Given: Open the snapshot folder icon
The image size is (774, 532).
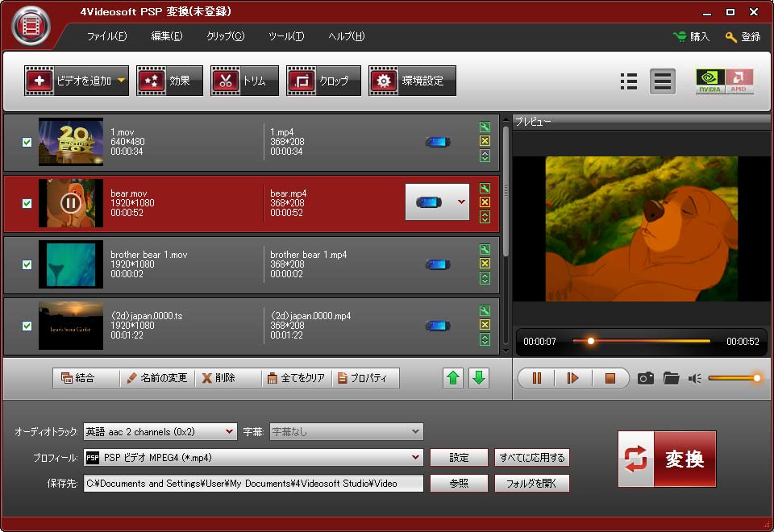Looking at the screenshot, I should [671, 378].
